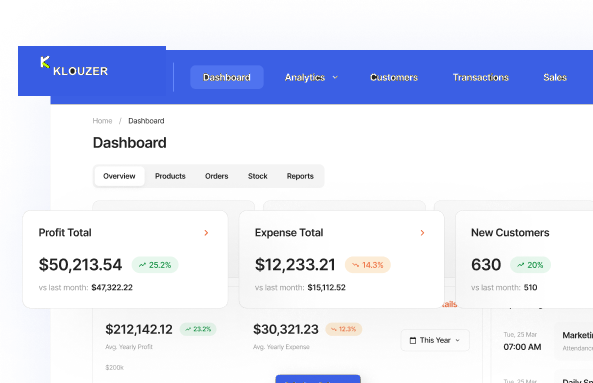The image size is (593, 383).
Task: Open the Expense Total card arrow
Action: click(422, 233)
